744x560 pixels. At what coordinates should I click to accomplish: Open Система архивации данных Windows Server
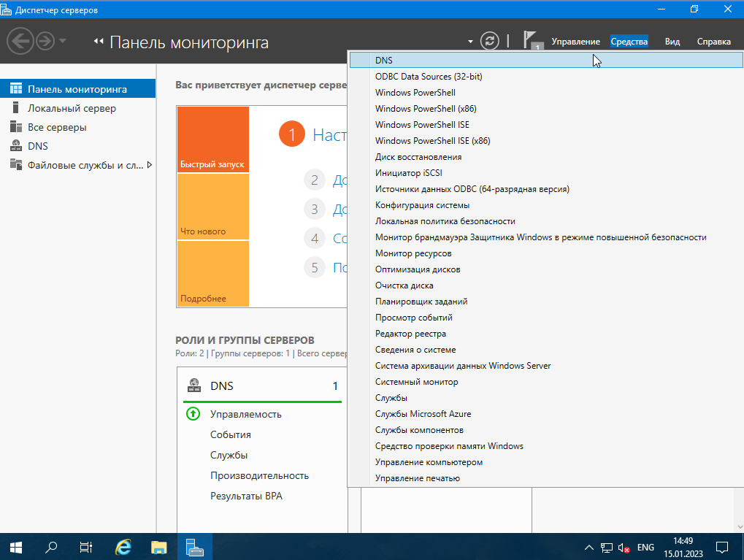[x=546, y=366]
